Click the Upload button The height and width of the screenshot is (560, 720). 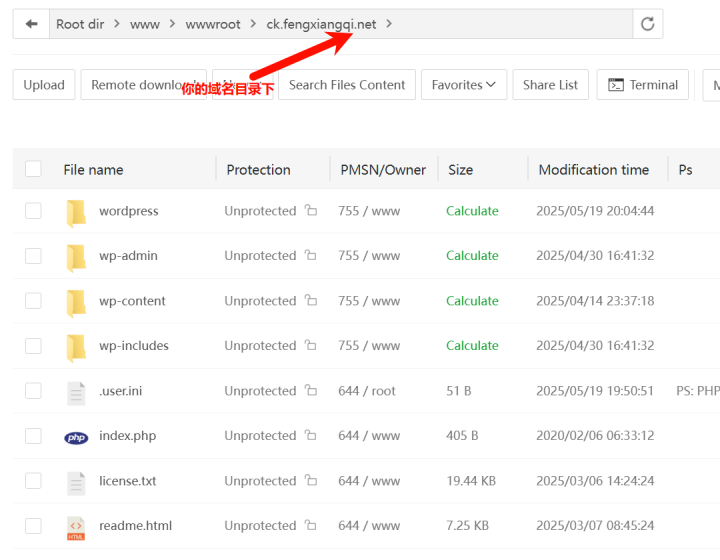(x=44, y=84)
